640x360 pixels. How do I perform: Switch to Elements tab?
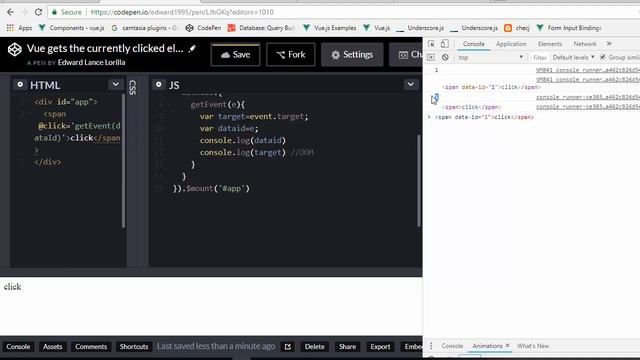(x=550, y=44)
